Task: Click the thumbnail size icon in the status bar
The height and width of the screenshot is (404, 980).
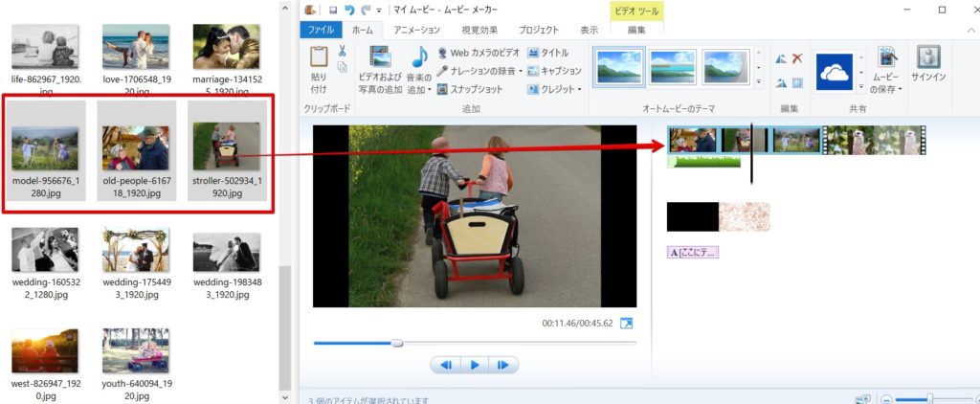Action: [865, 399]
